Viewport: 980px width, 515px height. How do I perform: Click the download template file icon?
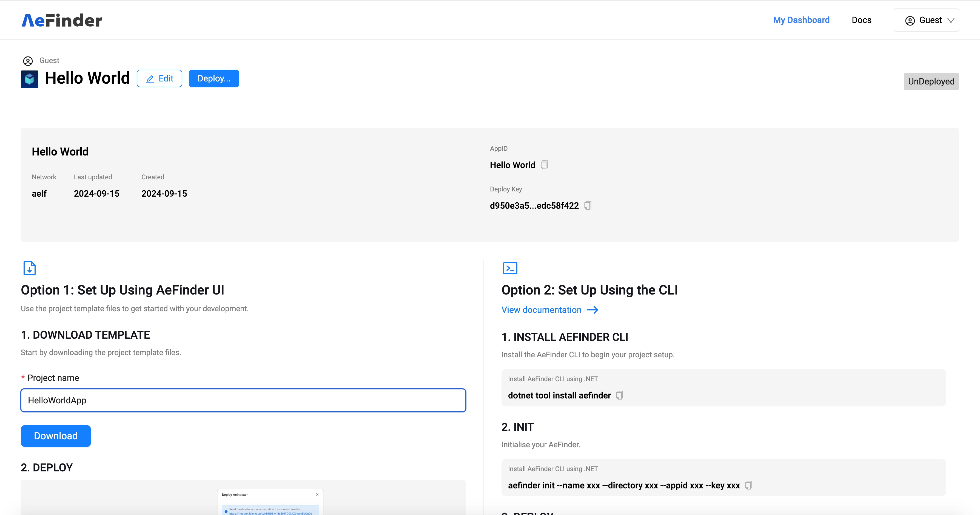tap(30, 268)
